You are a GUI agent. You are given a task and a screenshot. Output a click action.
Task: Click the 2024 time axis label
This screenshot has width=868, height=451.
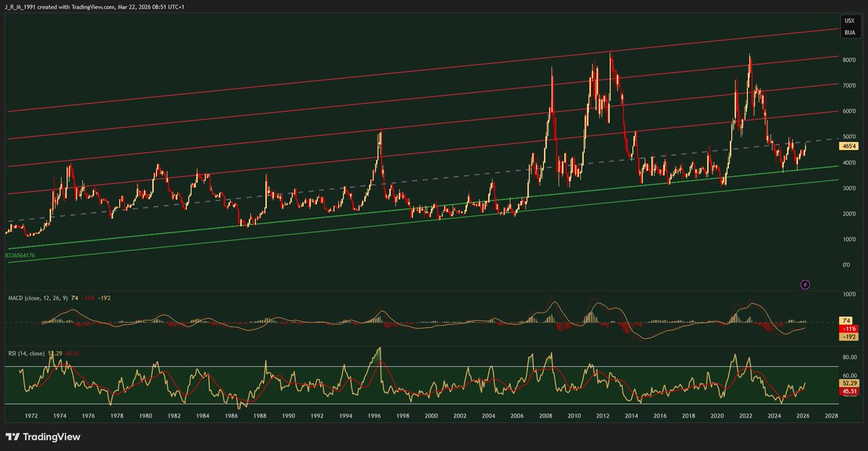tap(774, 416)
